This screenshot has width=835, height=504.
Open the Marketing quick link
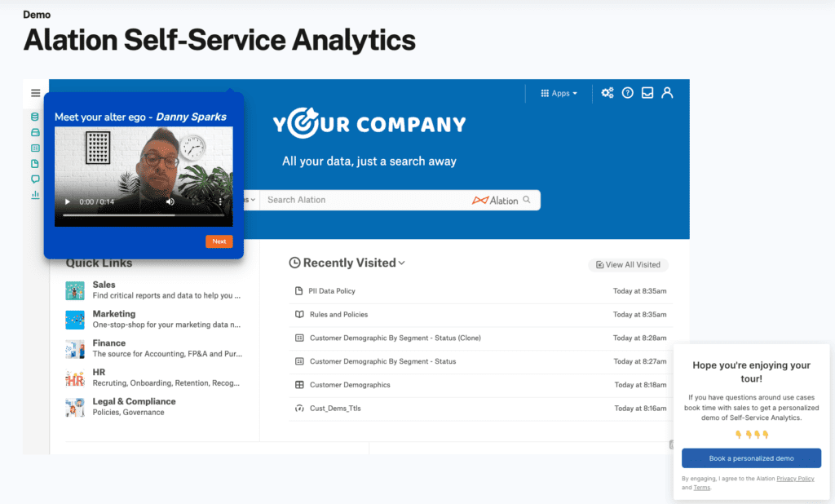[x=113, y=314]
